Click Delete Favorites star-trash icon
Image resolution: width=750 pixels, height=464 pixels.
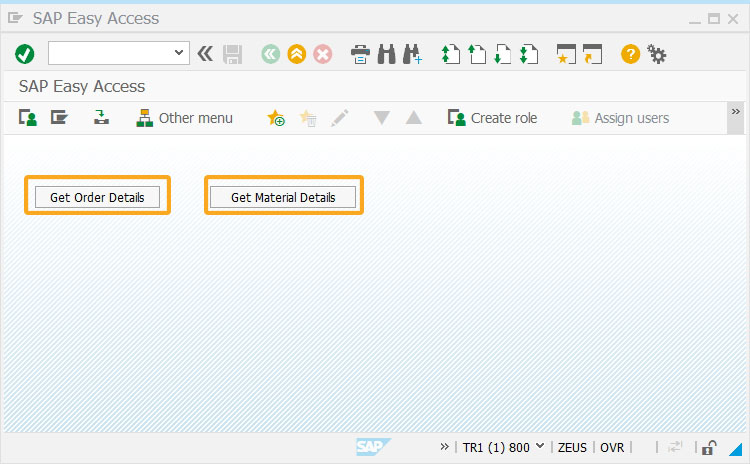coord(308,118)
